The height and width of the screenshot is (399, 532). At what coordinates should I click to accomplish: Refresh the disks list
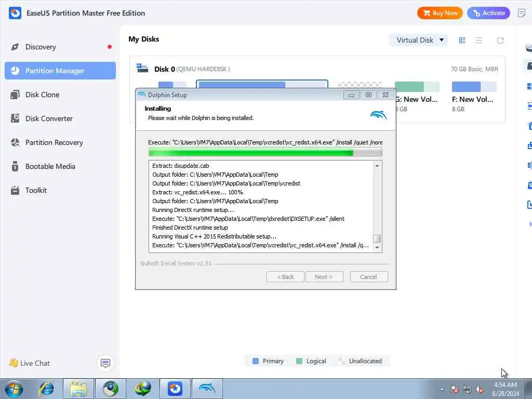click(x=500, y=41)
